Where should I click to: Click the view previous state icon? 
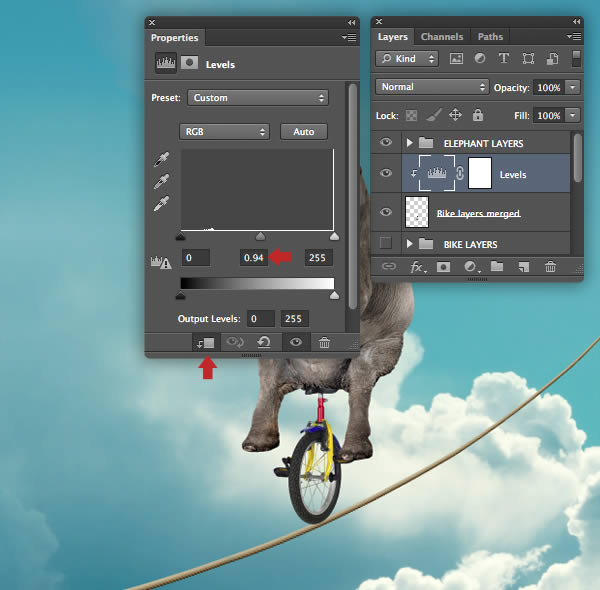pyautogui.click(x=235, y=342)
